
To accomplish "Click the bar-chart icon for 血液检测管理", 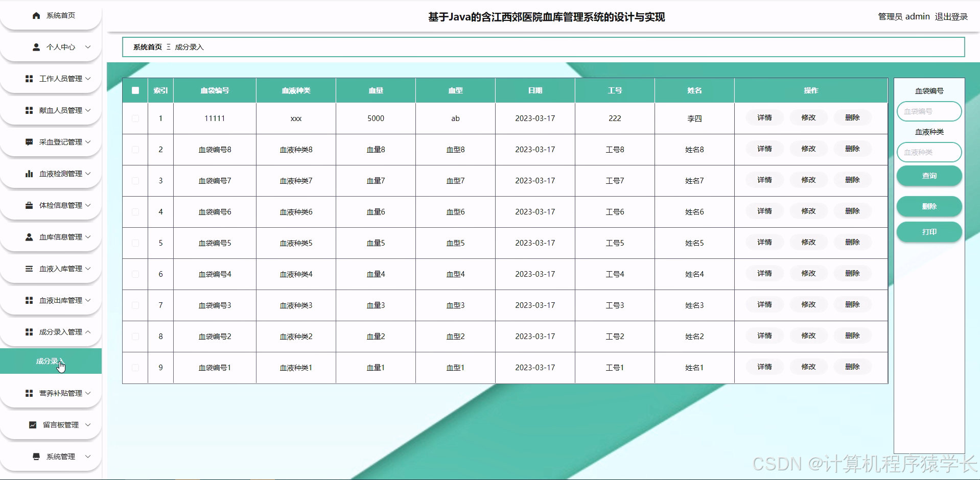I will (x=29, y=174).
